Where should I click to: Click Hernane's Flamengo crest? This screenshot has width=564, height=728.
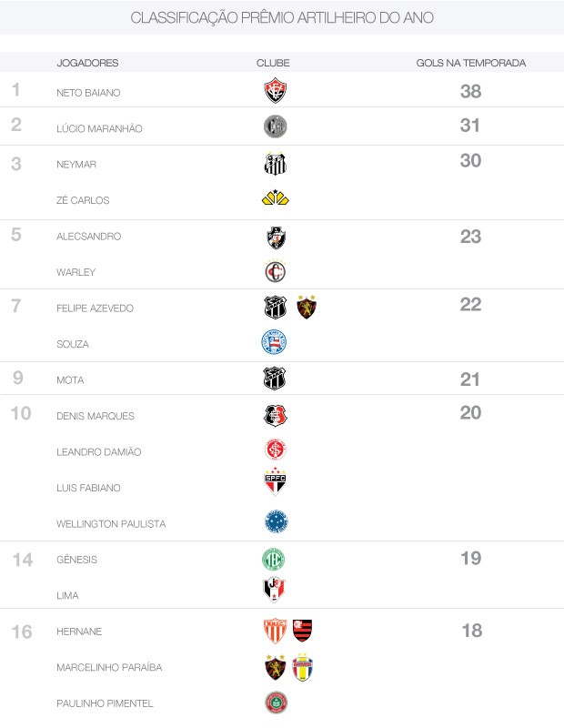(x=302, y=630)
